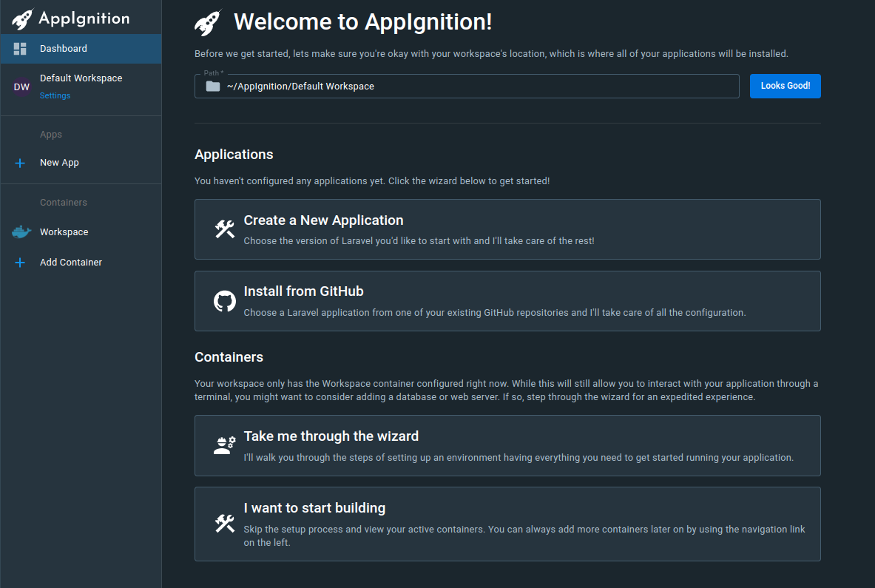Click the folder icon in the Path field
This screenshot has height=588, width=875.
coord(213,86)
